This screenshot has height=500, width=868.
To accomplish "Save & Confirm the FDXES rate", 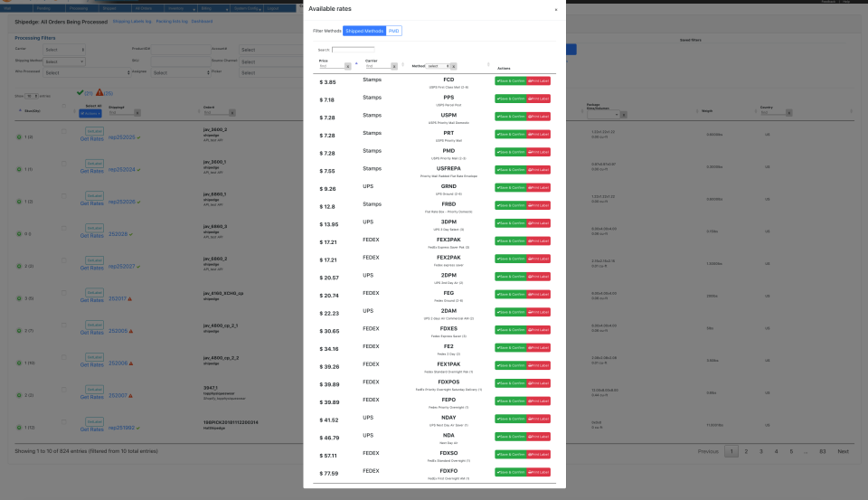I will click(510, 330).
